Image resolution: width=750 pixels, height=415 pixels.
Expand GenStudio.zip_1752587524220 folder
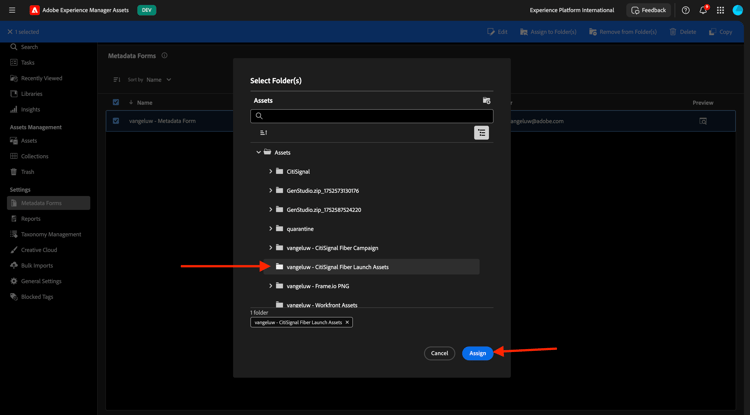click(x=271, y=210)
